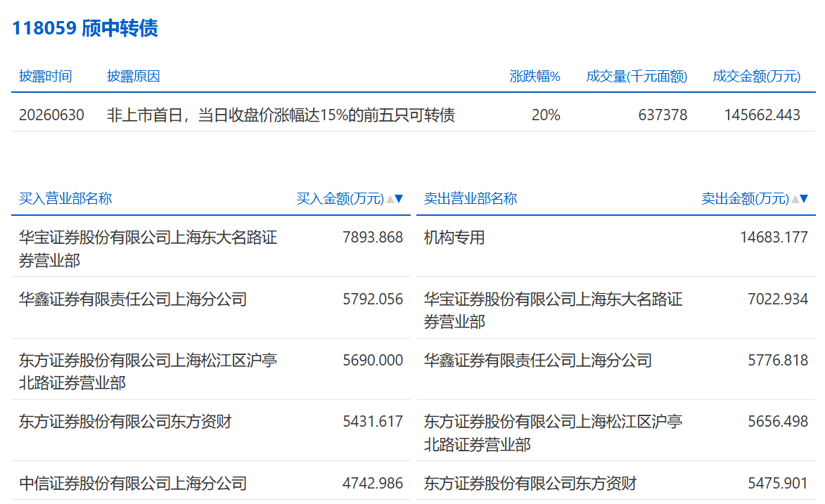Sort by the 卖出金额(万元) header label
The width and height of the screenshot is (825, 504).
(x=746, y=198)
